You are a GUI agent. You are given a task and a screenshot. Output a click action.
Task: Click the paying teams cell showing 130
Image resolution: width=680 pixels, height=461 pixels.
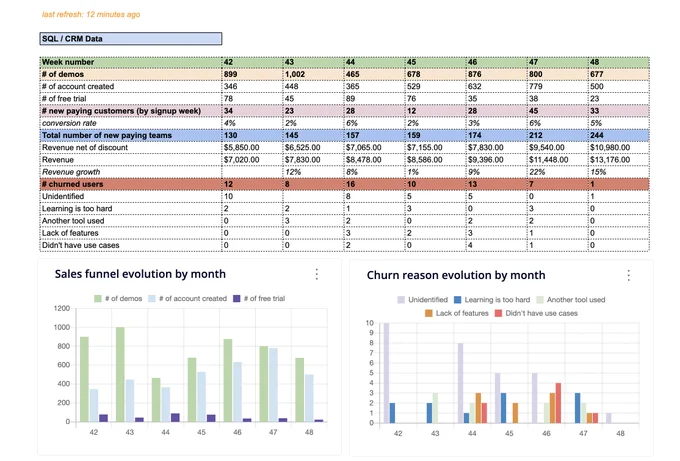[x=252, y=135]
